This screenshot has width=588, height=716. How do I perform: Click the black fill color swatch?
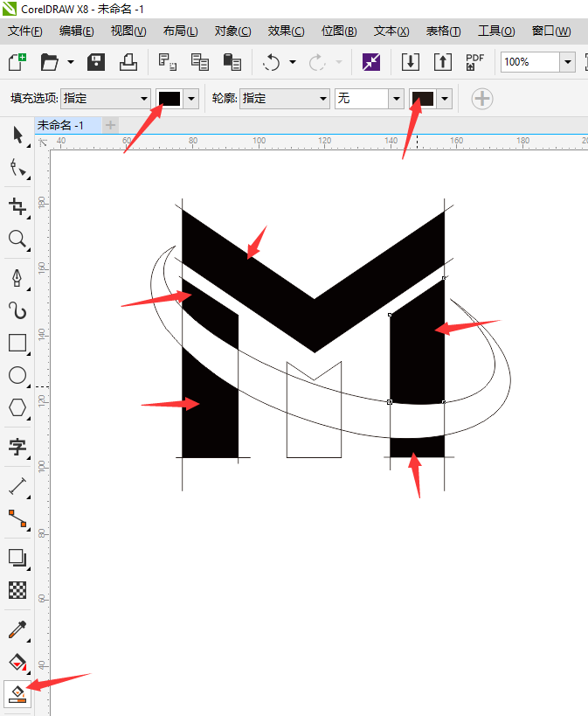click(169, 98)
